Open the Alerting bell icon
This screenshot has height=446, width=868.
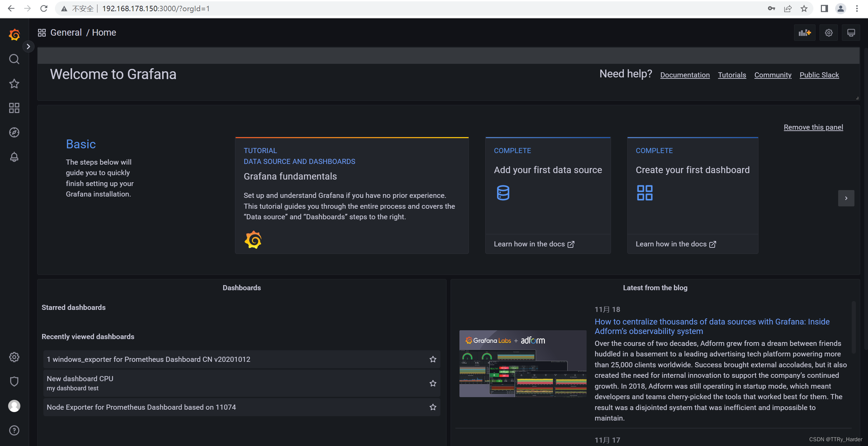(14, 157)
